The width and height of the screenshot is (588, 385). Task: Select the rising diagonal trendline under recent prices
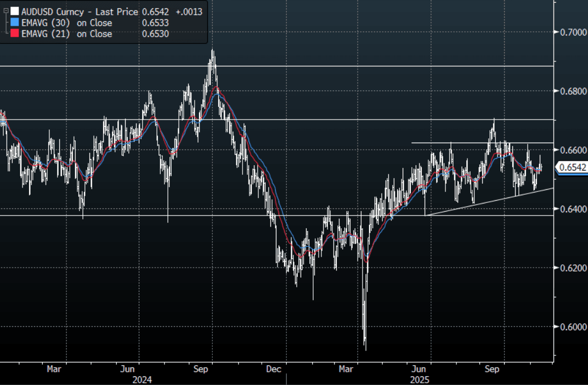click(494, 201)
